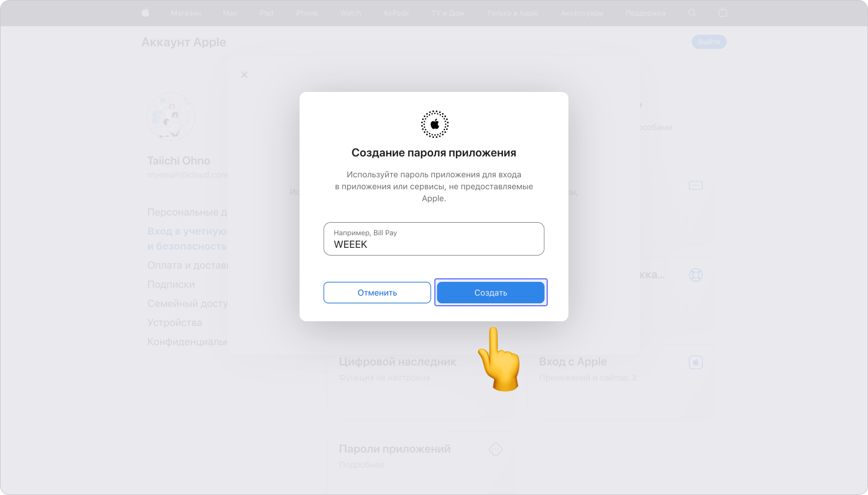The height and width of the screenshot is (495, 868).
Task: Open the search magnifier icon
Action: (692, 13)
